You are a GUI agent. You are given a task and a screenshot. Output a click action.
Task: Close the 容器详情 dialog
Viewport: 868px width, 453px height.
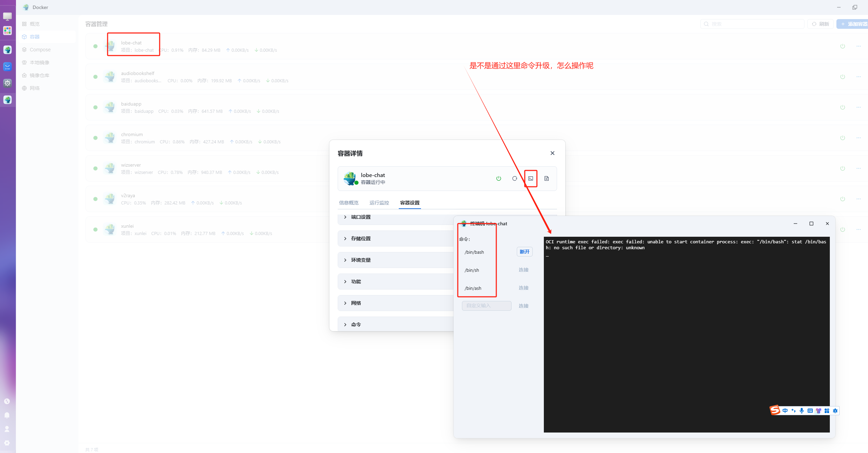pyautogui.click(x=552, y=153)
